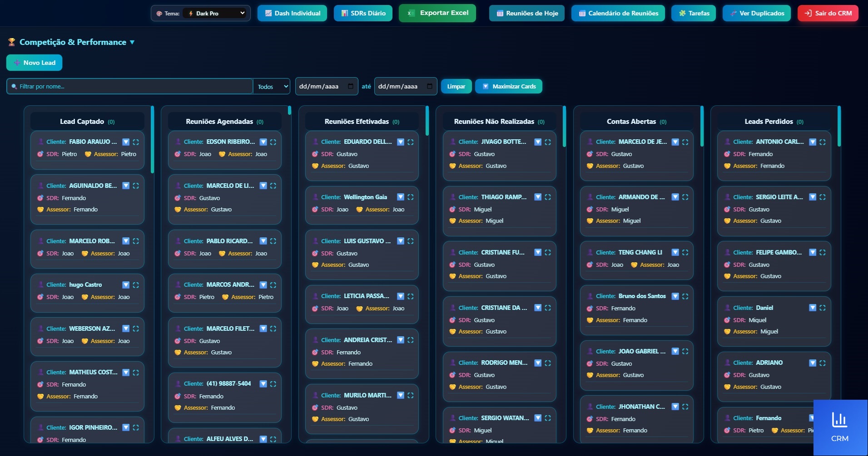The image size is (868, 456).
Task: Click calendar icon in start date field
Action: coord(351,86)
